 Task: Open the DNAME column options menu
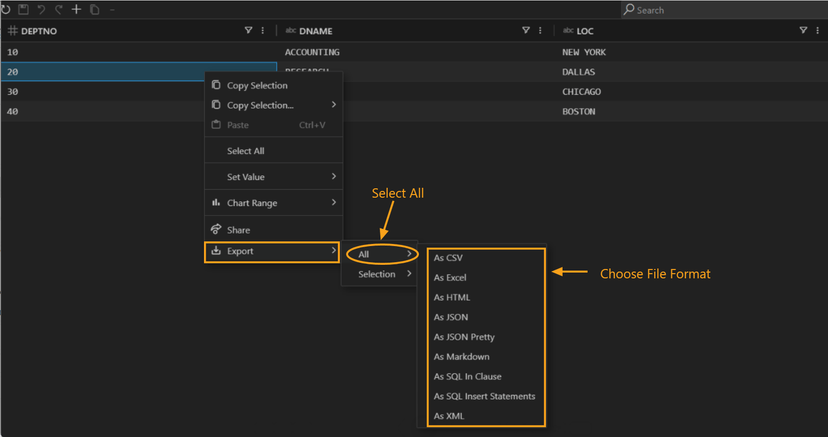540,31
